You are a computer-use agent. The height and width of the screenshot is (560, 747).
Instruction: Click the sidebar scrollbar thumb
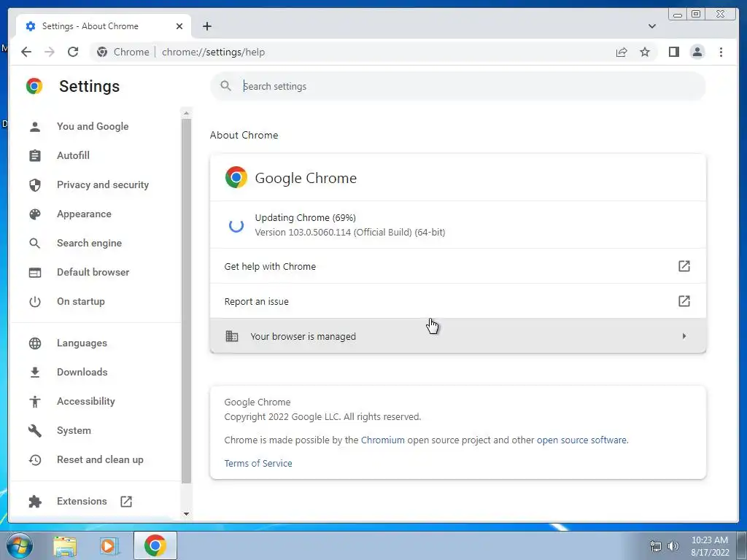[186, 301]
